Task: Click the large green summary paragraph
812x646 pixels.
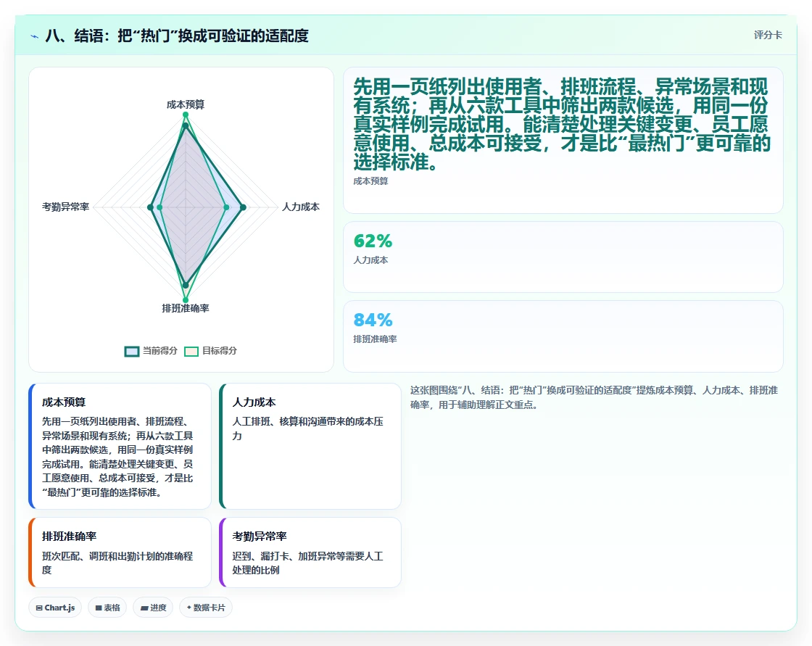Action: tap(562, 124)
